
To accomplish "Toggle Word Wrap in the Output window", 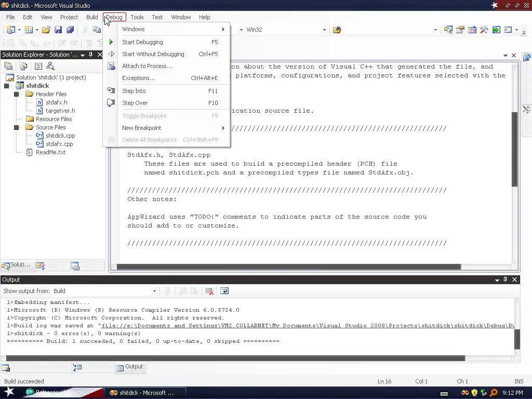I will (224, 291).
